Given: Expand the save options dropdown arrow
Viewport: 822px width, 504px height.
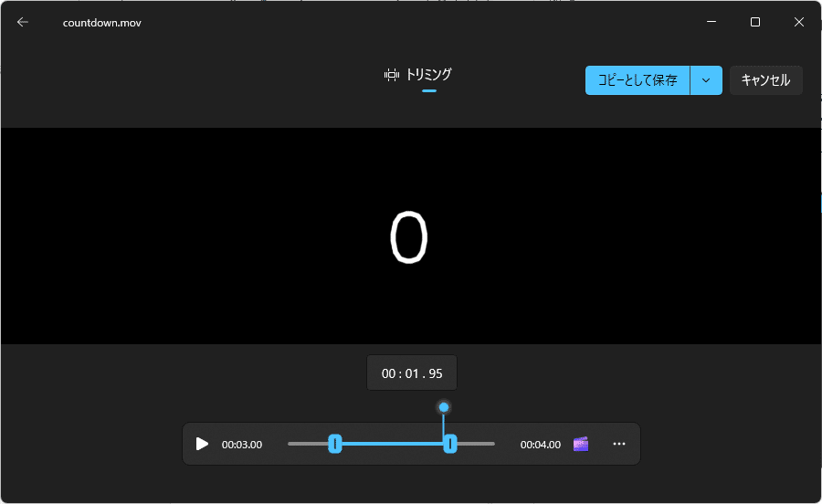Looking at the screenshot, I should (x=706, y=80).
